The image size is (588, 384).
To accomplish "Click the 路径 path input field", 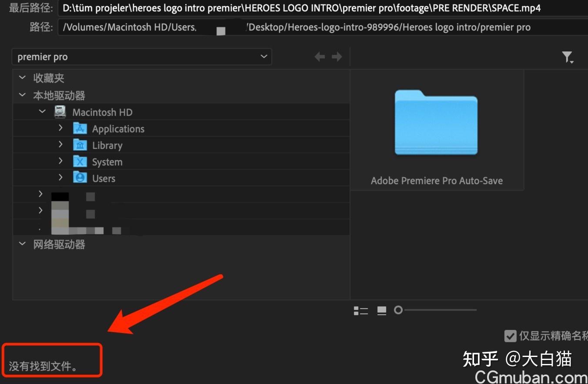I will point(323,27).
